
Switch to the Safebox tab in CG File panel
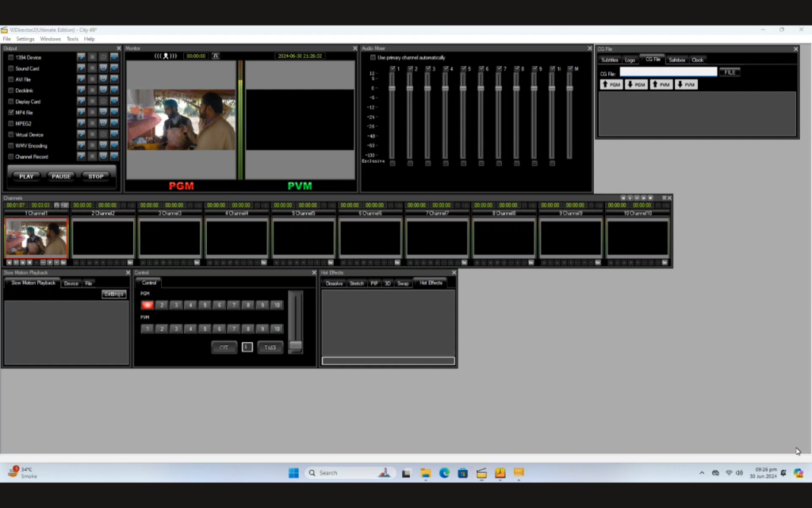(678, 60)
